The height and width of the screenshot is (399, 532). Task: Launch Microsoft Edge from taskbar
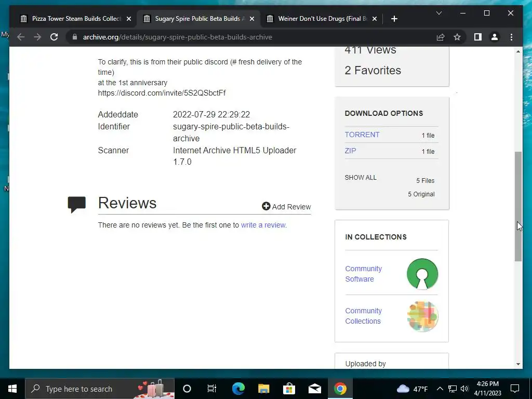pyautogui.click(x=238, y=389)
